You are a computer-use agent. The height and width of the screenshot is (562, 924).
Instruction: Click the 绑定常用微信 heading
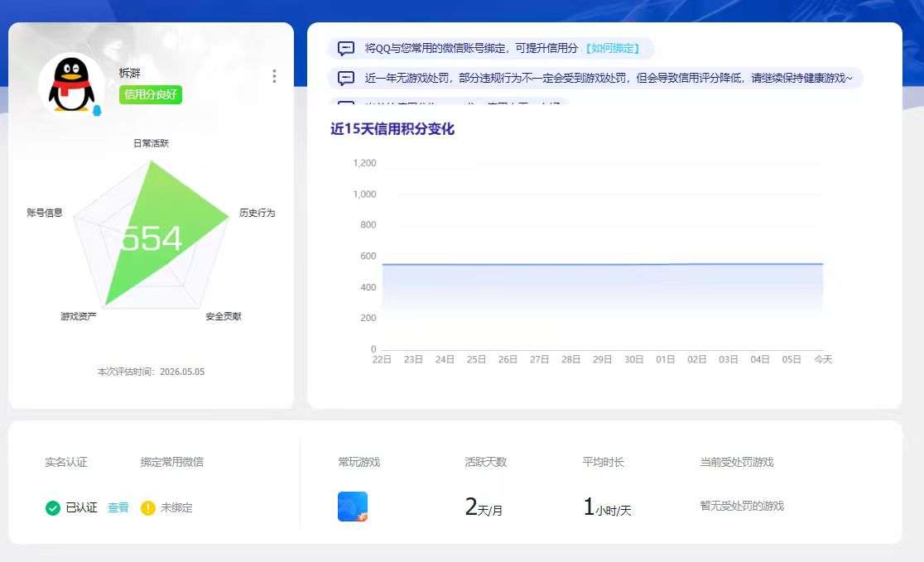(172, 463)
